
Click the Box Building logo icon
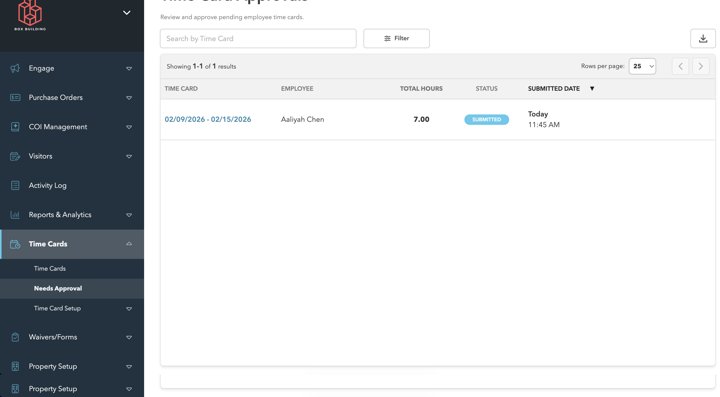tap(30, 14)
